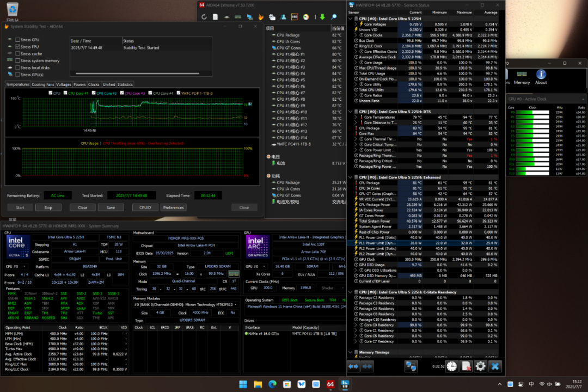Click the Memory icon in right window
Viewport: 588px width, 392px height.
pos(522,77)
